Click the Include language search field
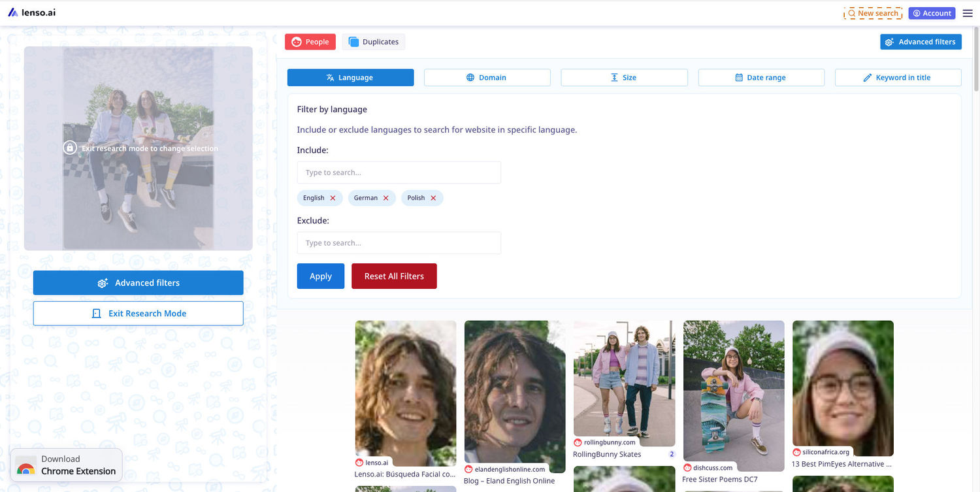This screenshot has width=980, height=492. 399,172
